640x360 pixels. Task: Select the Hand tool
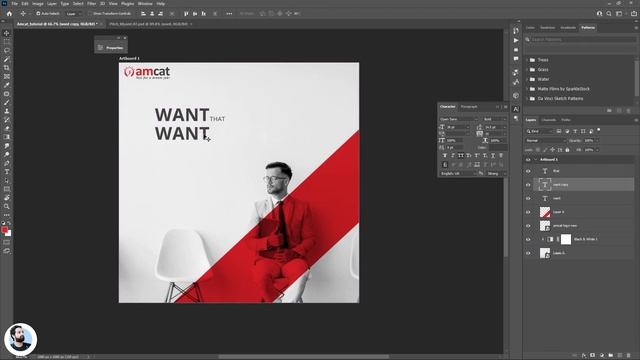(7, 198)
